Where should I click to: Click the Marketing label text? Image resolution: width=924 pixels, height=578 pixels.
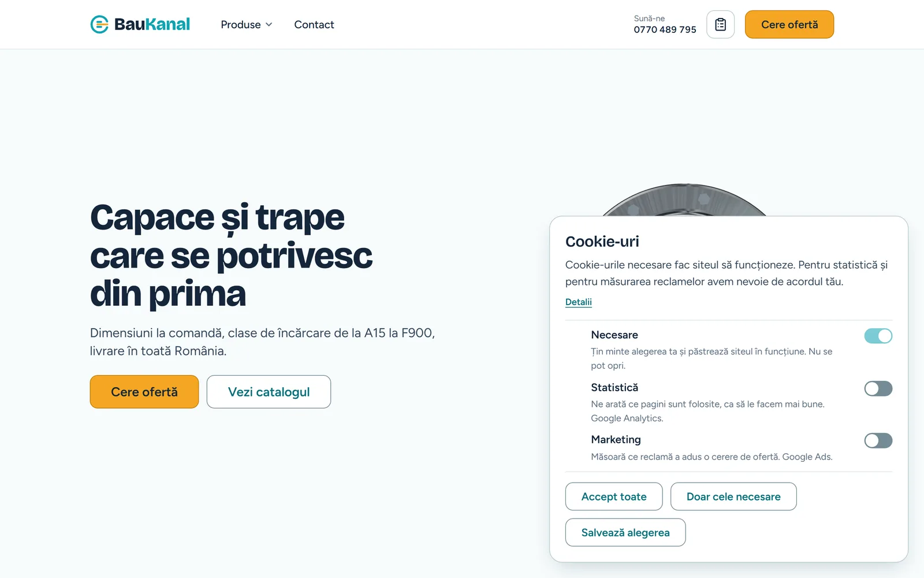coord(616,439)
